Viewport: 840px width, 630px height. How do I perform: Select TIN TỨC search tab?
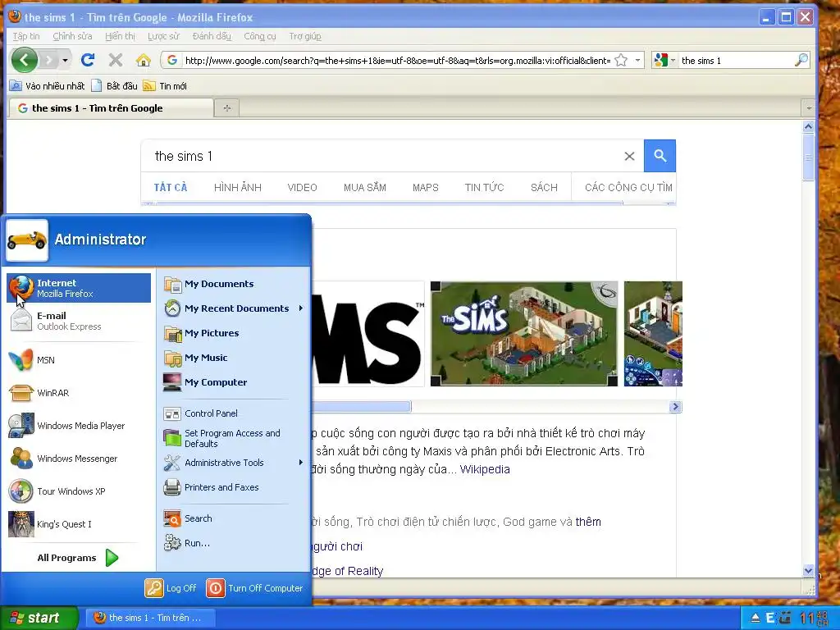point(484,188)
